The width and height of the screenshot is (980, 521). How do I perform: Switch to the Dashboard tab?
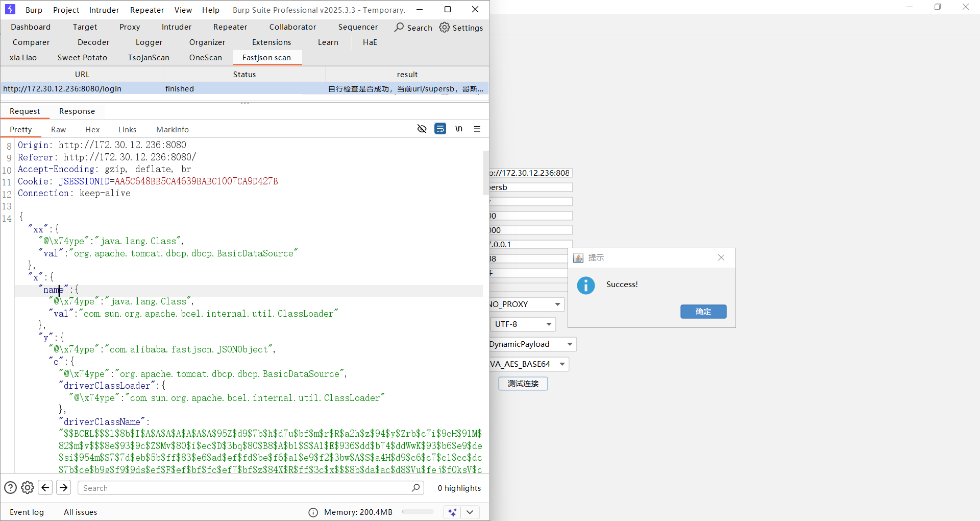pos(31,27)
